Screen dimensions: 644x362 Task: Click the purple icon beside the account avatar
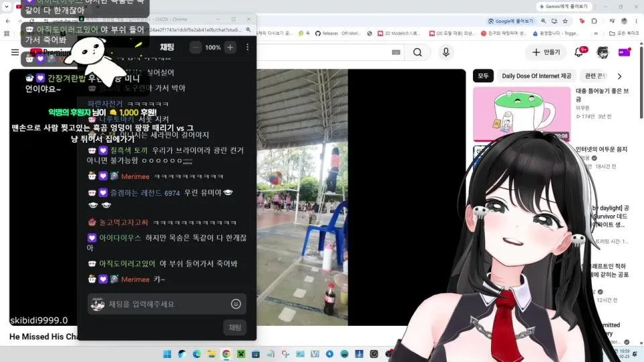click(625, 52)
